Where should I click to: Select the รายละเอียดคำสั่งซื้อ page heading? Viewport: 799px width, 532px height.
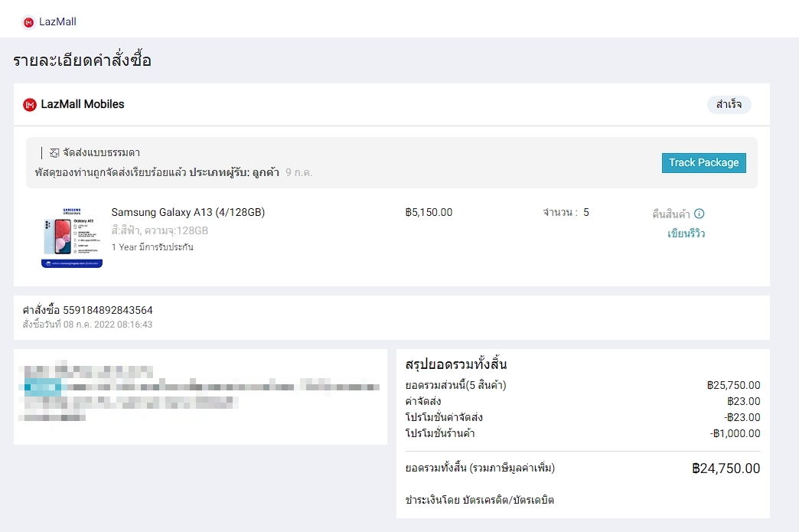[82, 60]
